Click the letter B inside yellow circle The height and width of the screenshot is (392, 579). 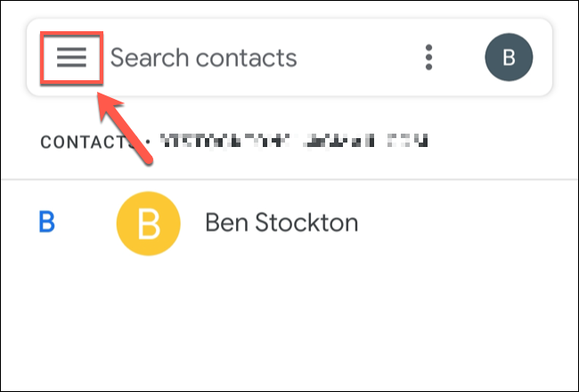pyautogui.click(x=148, y=222)
